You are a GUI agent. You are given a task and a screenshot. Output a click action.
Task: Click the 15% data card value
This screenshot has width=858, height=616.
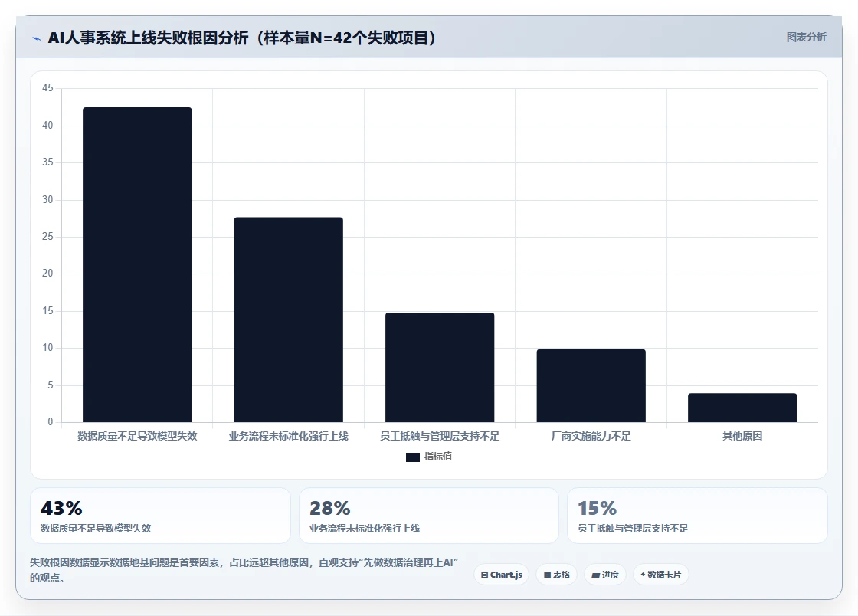(598, 508)
